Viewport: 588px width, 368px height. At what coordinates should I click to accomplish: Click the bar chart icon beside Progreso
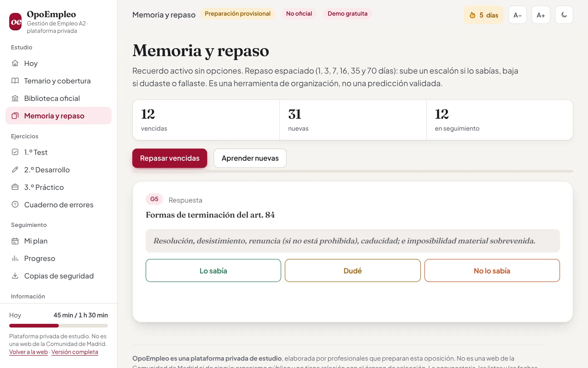[x=15, y=259]
